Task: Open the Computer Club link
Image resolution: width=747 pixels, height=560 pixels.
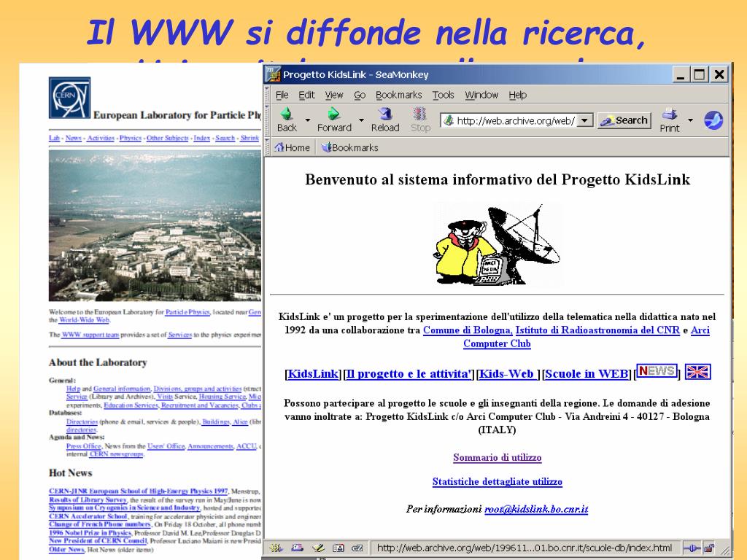Action: [x=497, y=343]
